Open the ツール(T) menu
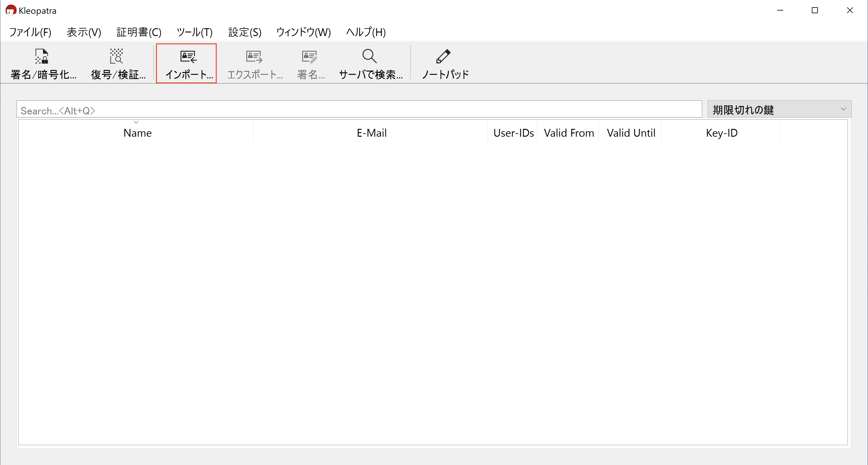Viewport: 868px width, 465px height. coord(194,32)
